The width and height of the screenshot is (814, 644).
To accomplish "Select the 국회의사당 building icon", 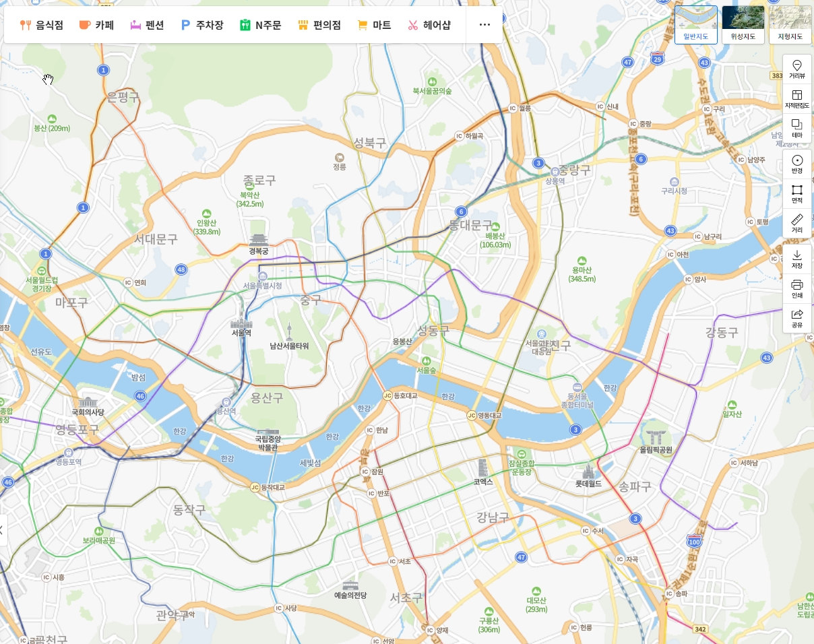I will pos(88,401).
